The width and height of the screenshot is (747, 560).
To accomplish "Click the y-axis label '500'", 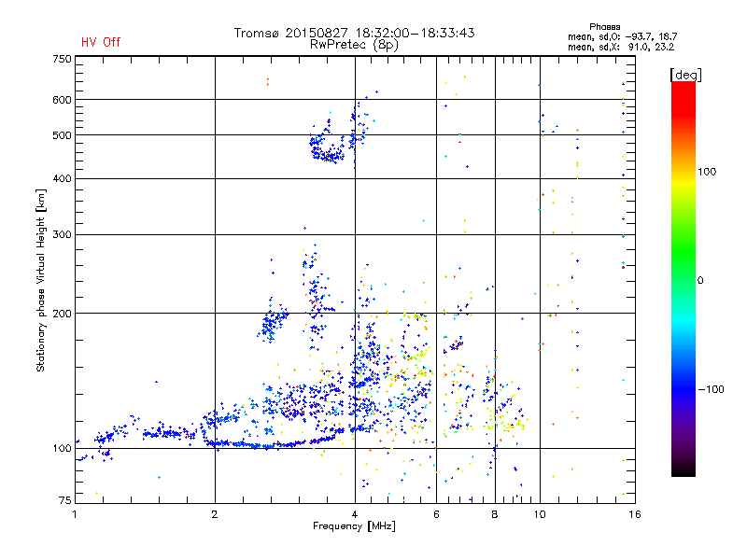I will [62, 135].
